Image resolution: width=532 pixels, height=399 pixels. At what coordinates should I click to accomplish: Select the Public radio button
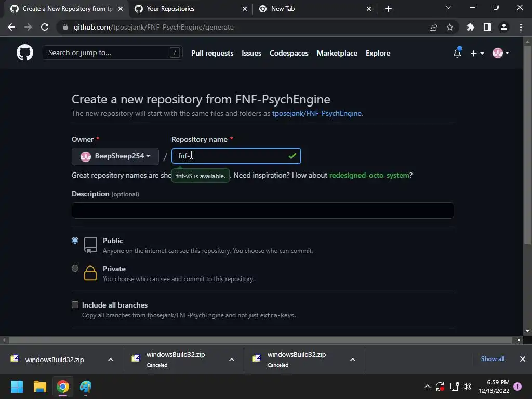(75, 241)
